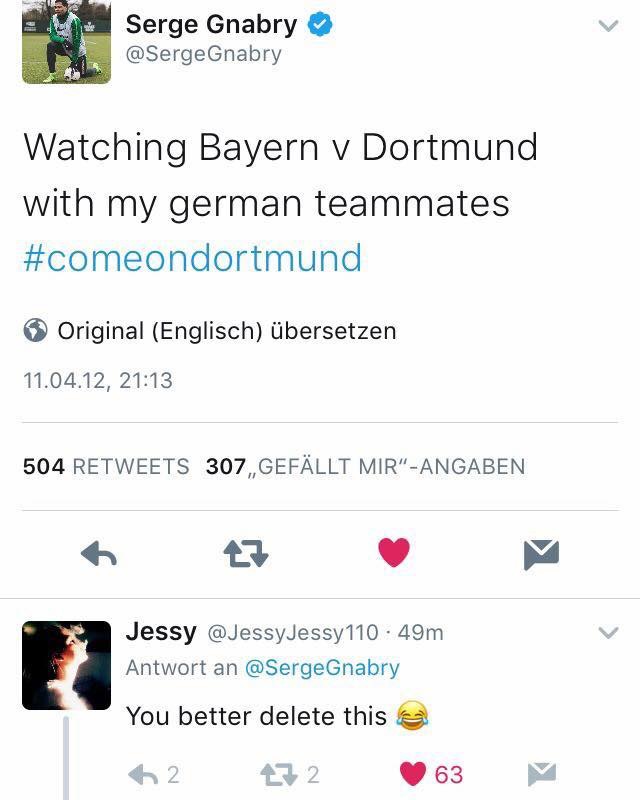Viewport: 640px width, 800px height.
Task: Retweet Jessy's reply
Action: click(289, 774)
